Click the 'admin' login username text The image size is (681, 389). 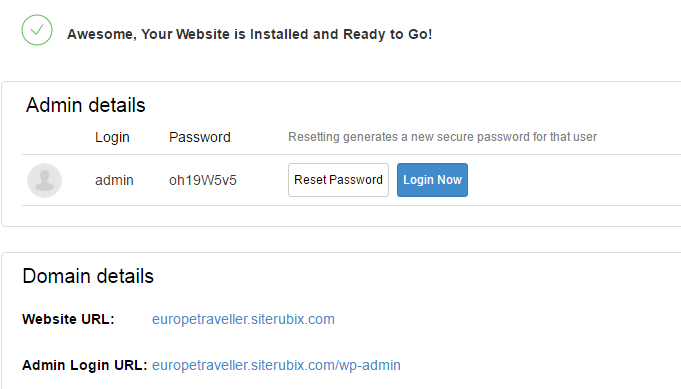[114, 180]
